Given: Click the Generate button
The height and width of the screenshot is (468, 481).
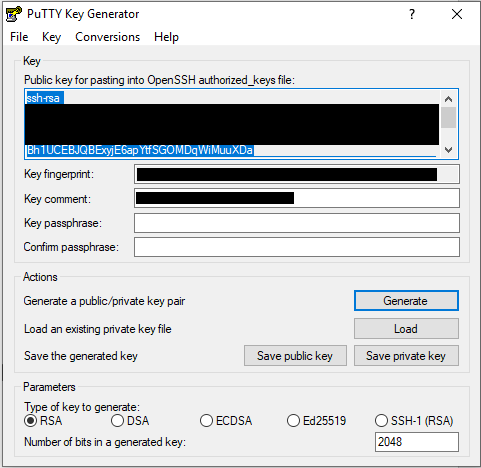Looking at the screenshot, I should click(x=406, y=301).
